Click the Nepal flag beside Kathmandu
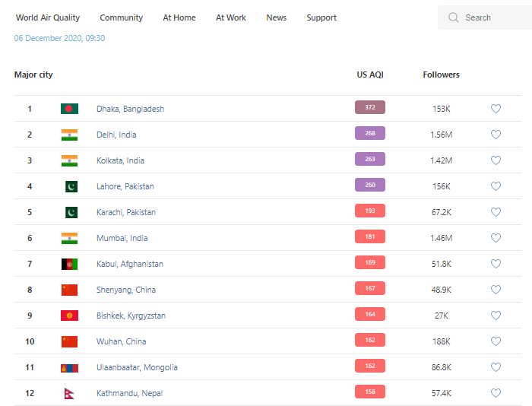This screenshot has height=406, width=532. [69, 393]
